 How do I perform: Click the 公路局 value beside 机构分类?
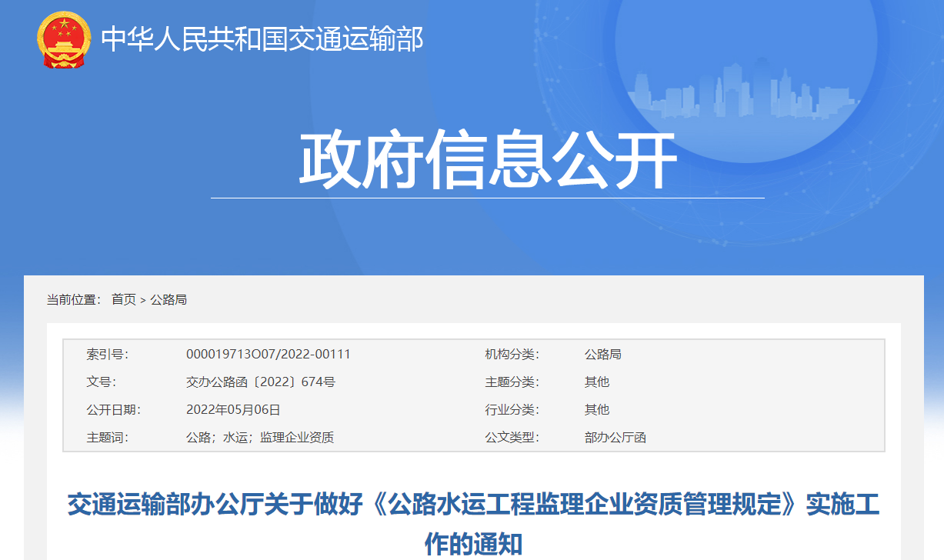tap(602, 355)
